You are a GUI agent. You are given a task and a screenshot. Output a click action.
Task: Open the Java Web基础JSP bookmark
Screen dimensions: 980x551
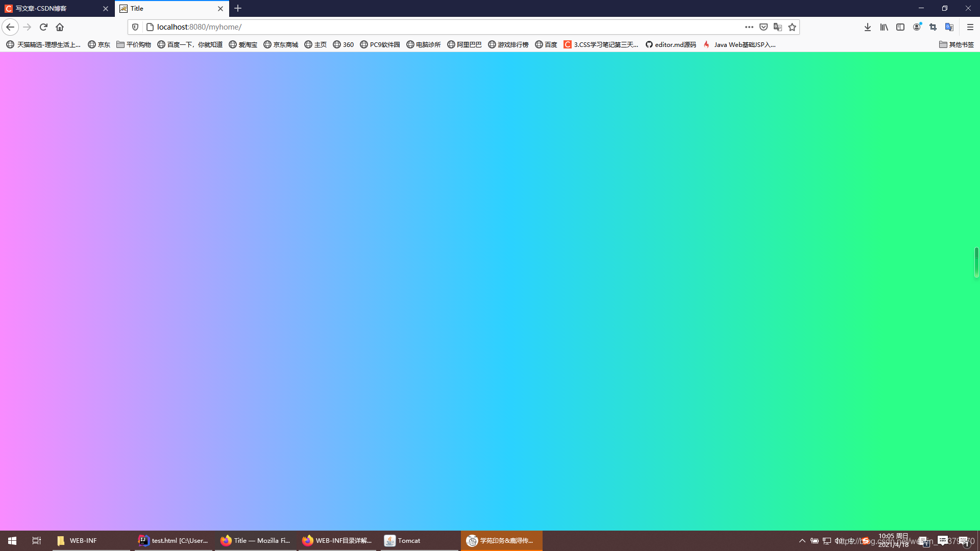pos(740,45)
